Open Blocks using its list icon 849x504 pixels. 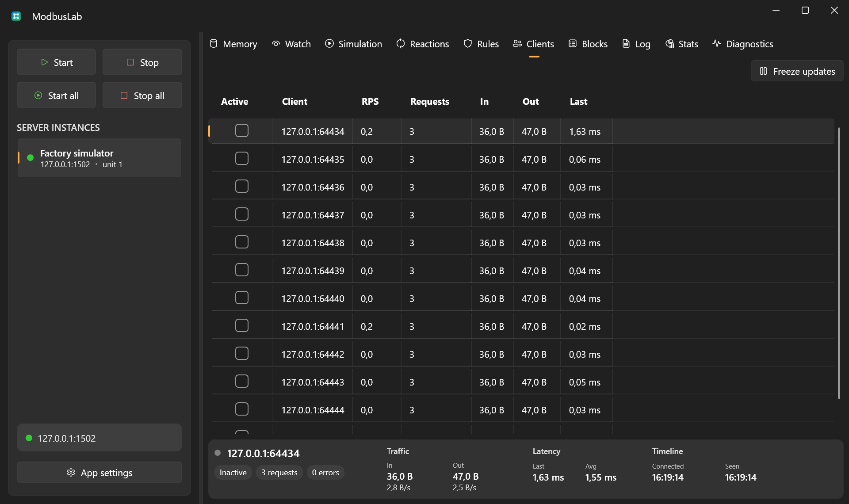coord(573,43)
